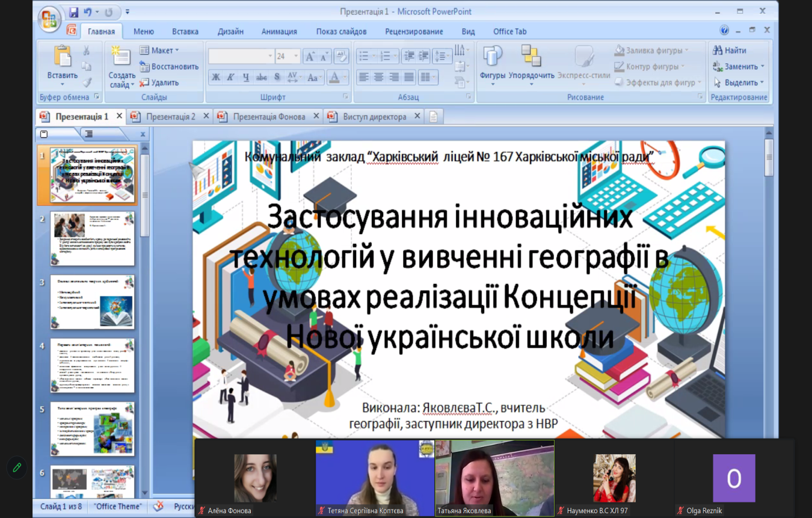Select the Format Painter brush icon
This screenshot has height=518, width=812.
(87, 82)
